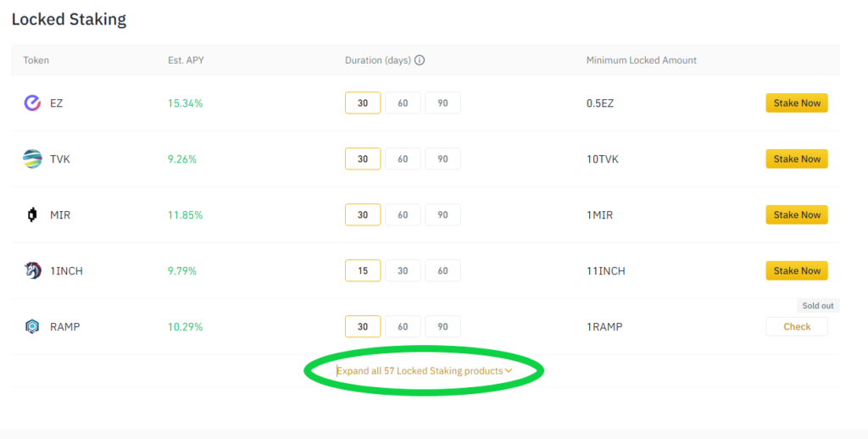
Task: Select 90 days duration for TVK
Action: point(442,158)
